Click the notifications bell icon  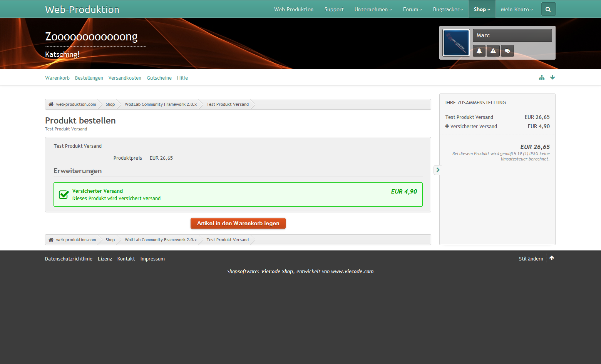[479, 51]
